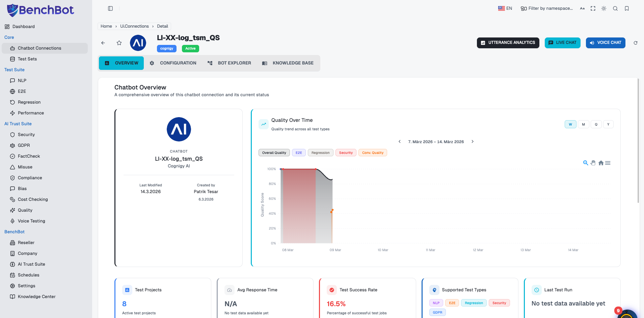Select the yearly Y range
Screen dimensions: 644x318
pos(608,124)
